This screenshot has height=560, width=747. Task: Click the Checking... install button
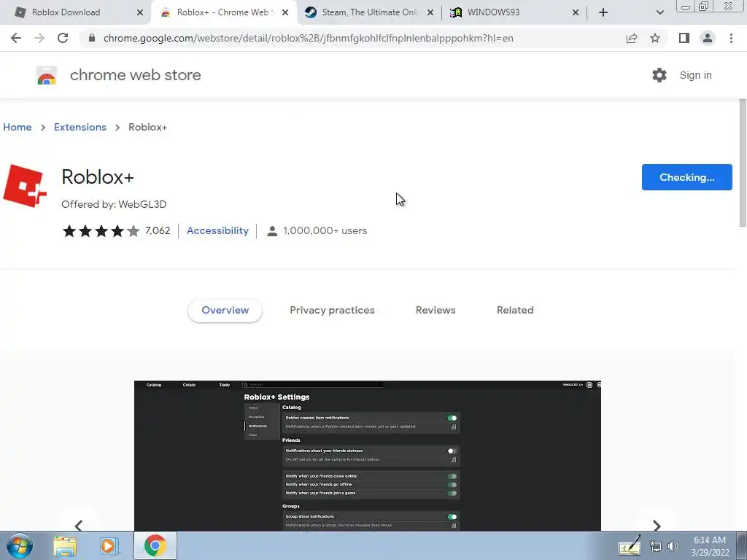click(x=686, y=177)
